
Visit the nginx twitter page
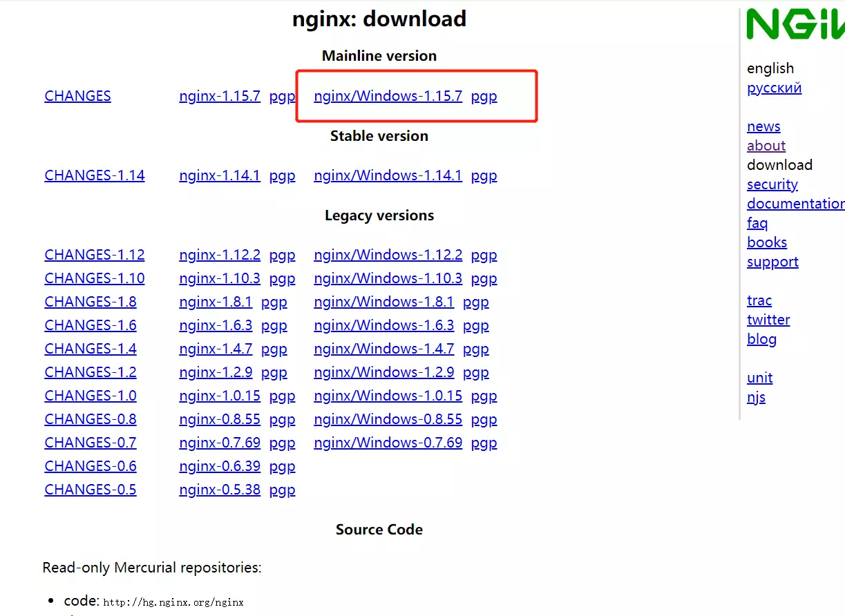point(768,320)
